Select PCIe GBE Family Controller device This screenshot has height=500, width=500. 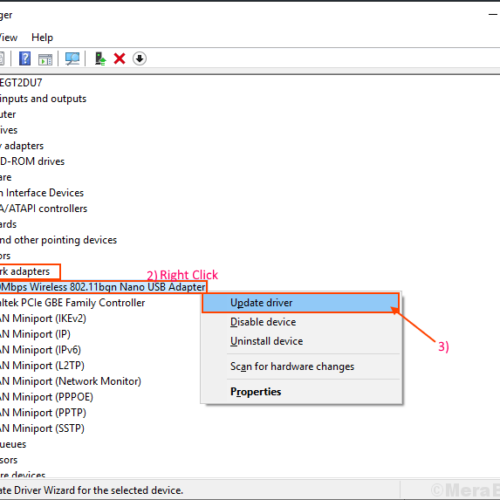pyautogui.click(x=72, y=303)
